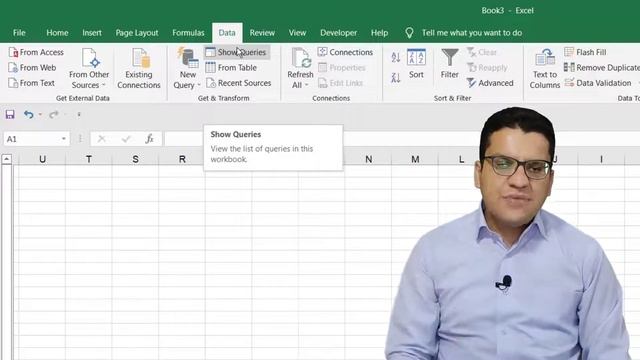640x360 pixels.
Task: Open the Page Layout tab
Action: [137, 33]
